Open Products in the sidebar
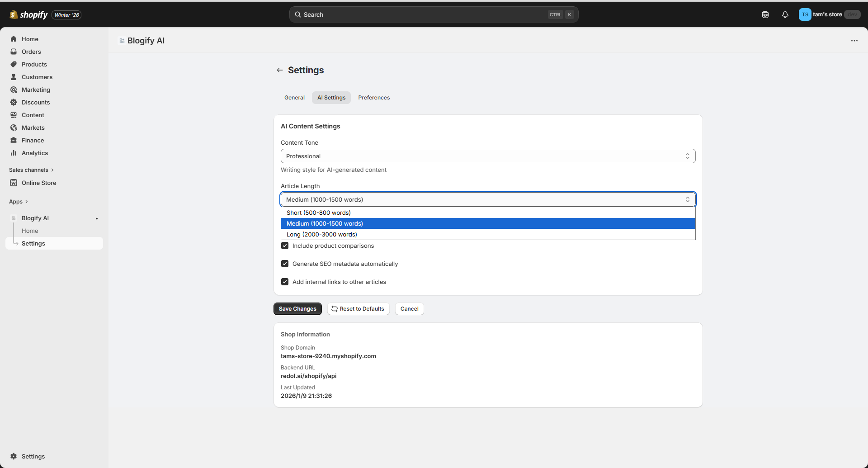 pos(34,64)
